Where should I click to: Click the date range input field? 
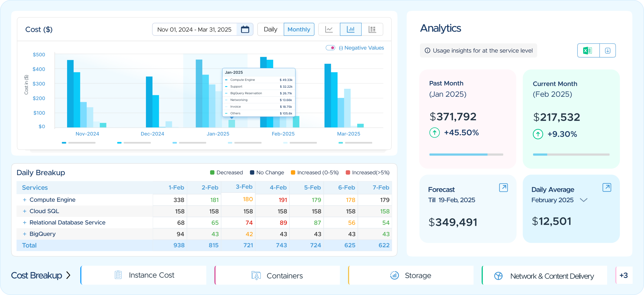point(195,29)
